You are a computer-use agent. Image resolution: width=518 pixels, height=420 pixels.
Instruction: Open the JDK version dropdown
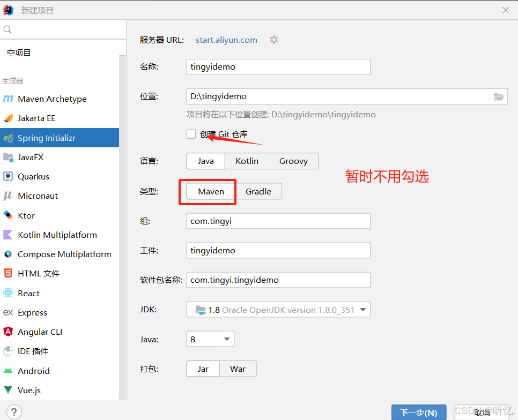click(x=278, y=310)
